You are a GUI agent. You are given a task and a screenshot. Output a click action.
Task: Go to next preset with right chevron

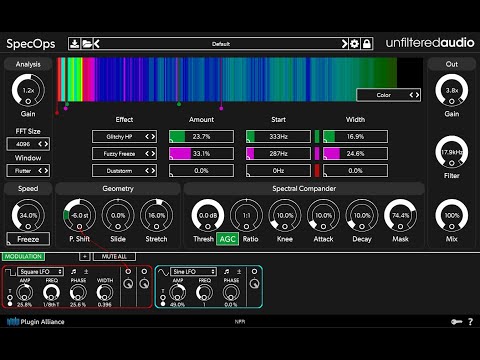pos(344,44)
